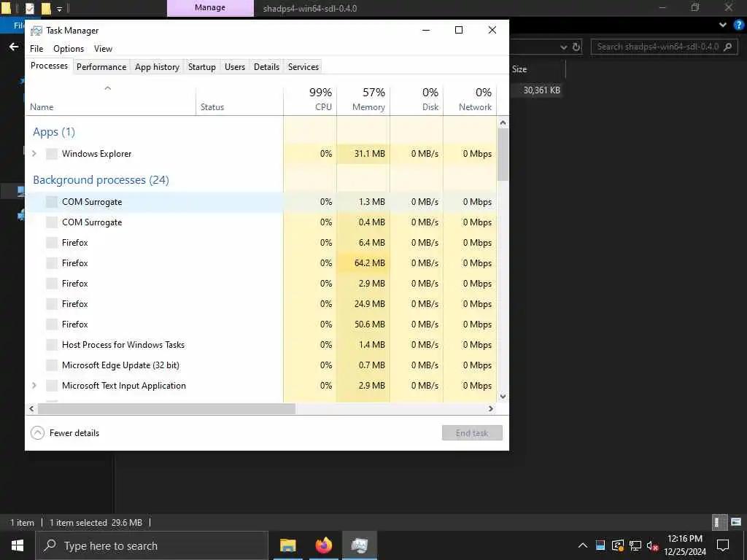
Task: Sort processes by Network column
Action: tap(471, 99)
